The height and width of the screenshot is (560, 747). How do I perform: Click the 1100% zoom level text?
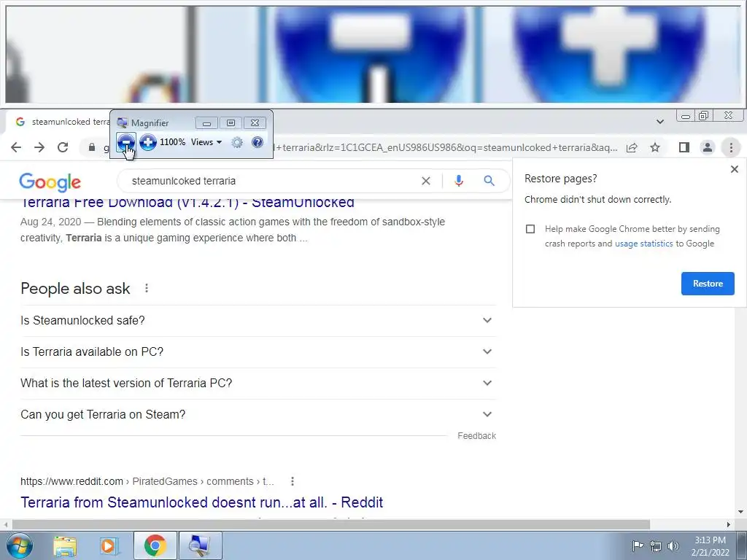click(x=172, y=142)
